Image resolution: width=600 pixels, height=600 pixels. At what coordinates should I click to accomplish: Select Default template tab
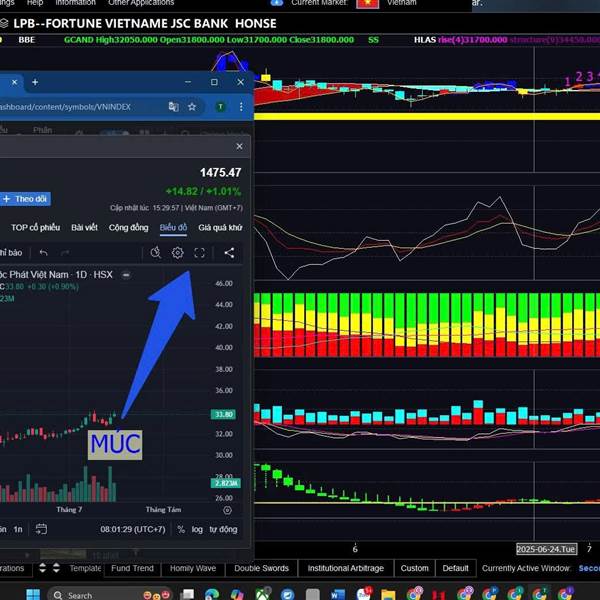(x=455, y=568)
